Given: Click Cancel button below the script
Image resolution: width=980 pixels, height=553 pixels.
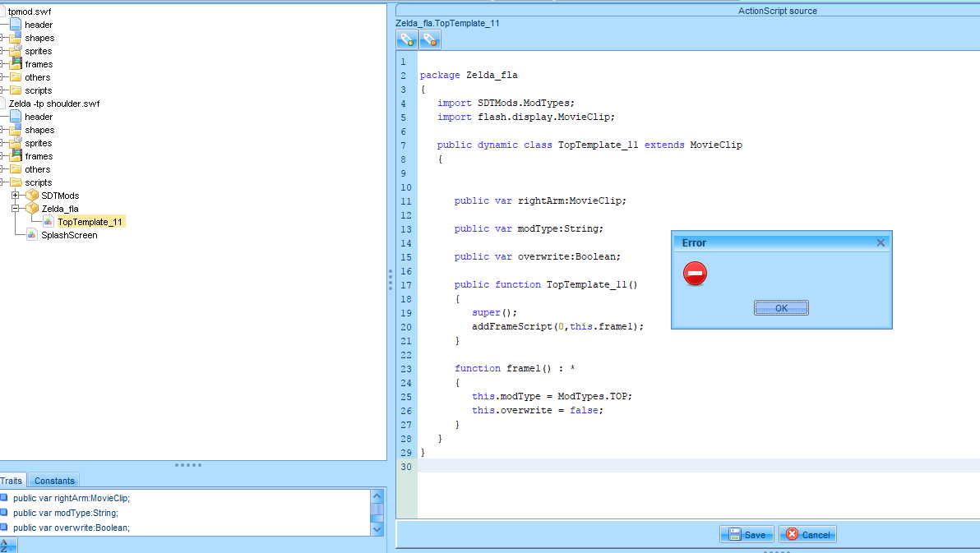Looking at the screenshot, I should (x=807, y=535).
